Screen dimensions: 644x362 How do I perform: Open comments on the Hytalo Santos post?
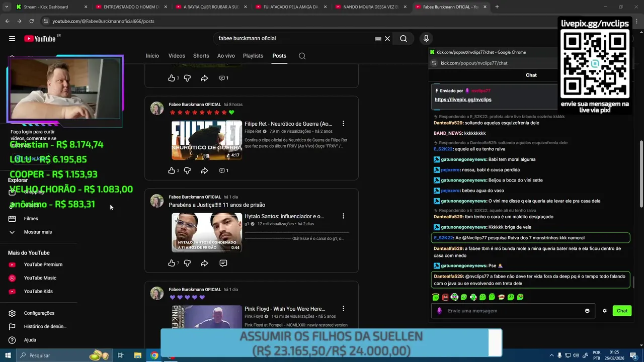click(223, 263)
